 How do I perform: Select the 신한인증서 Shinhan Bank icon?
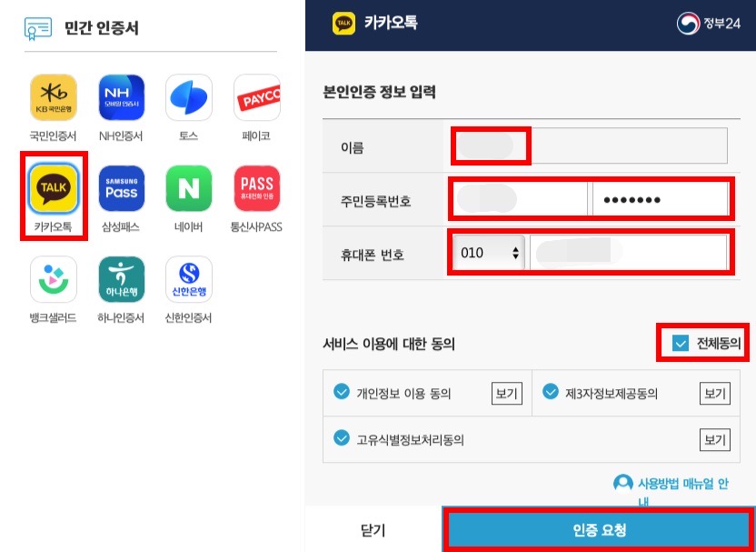point(189,279)
